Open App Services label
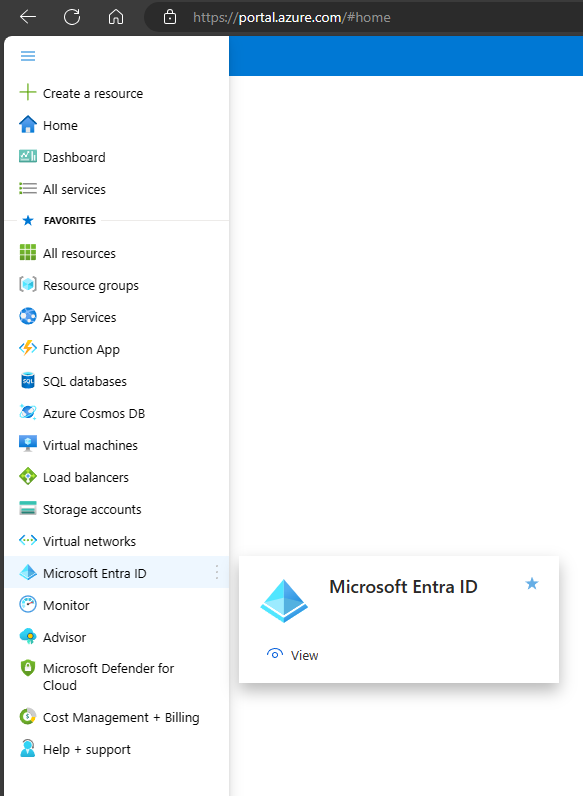The image size is (583, 796). pyautogui.click(x=80, y=317)
